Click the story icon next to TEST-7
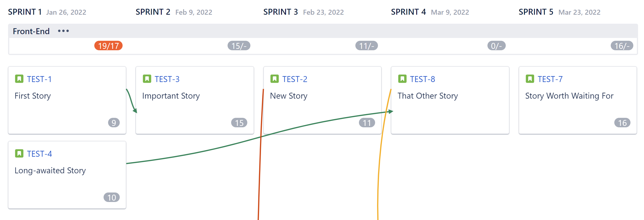Viewport: 644px width, 220px height. (x=530, y=78)
